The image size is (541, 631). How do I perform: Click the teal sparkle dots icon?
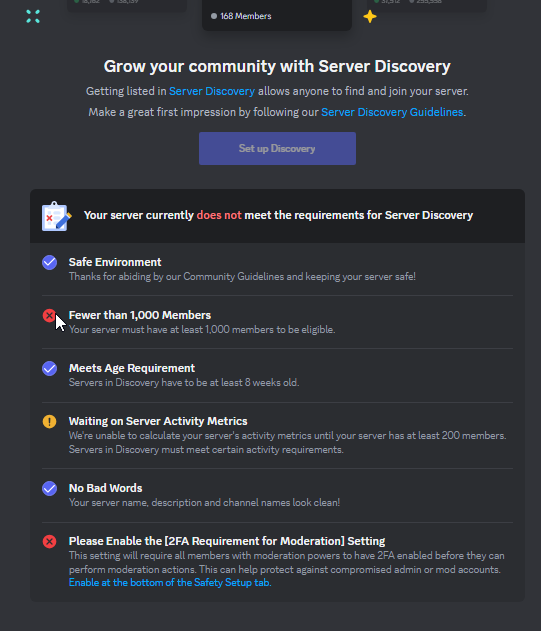pyautogui.click(x=33, y=16)
